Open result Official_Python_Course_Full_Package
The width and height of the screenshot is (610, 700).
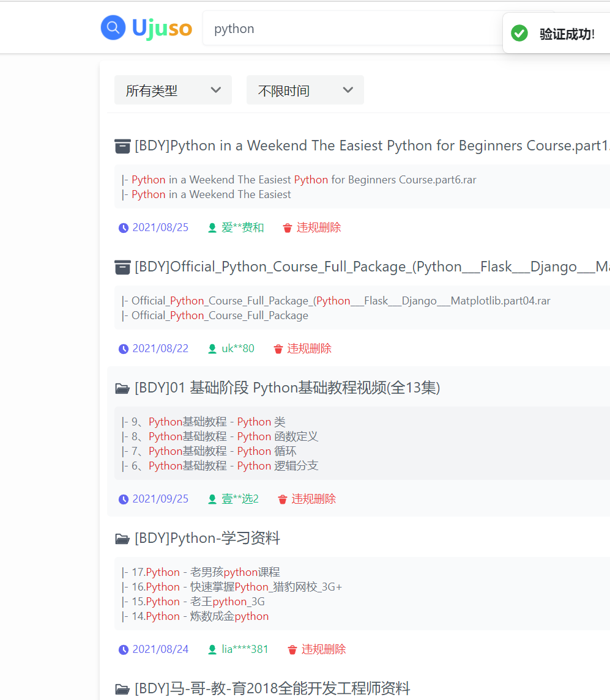[x=372, y=267]
